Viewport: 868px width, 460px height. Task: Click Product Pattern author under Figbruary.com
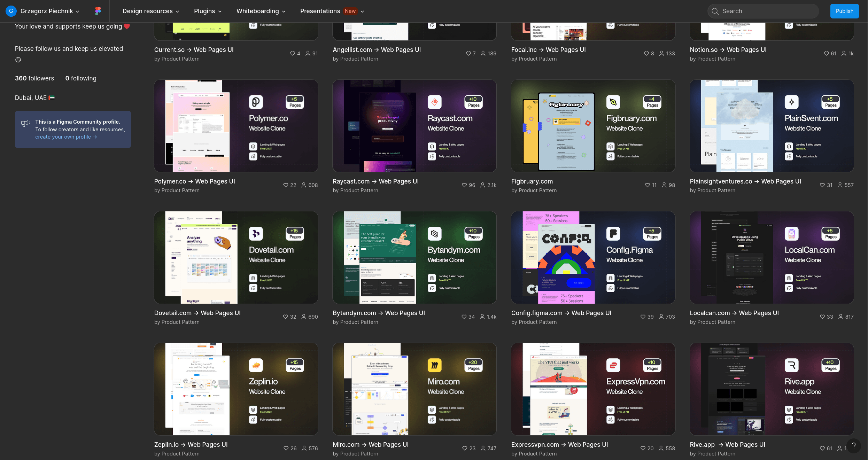pos(538,190)
